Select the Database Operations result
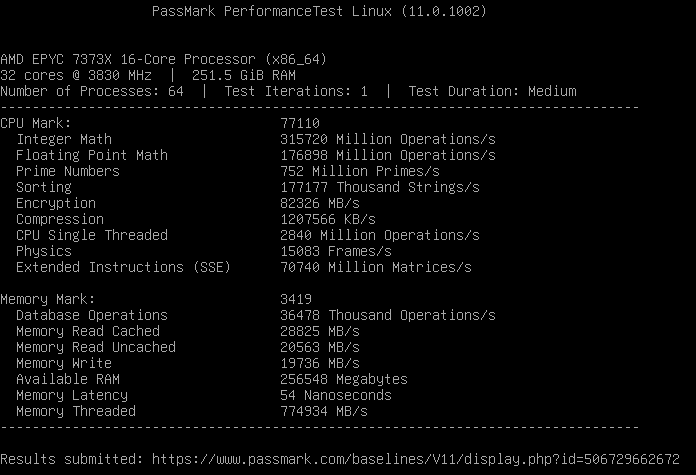This screenshot has width=696, height=475. click(388, 315)
